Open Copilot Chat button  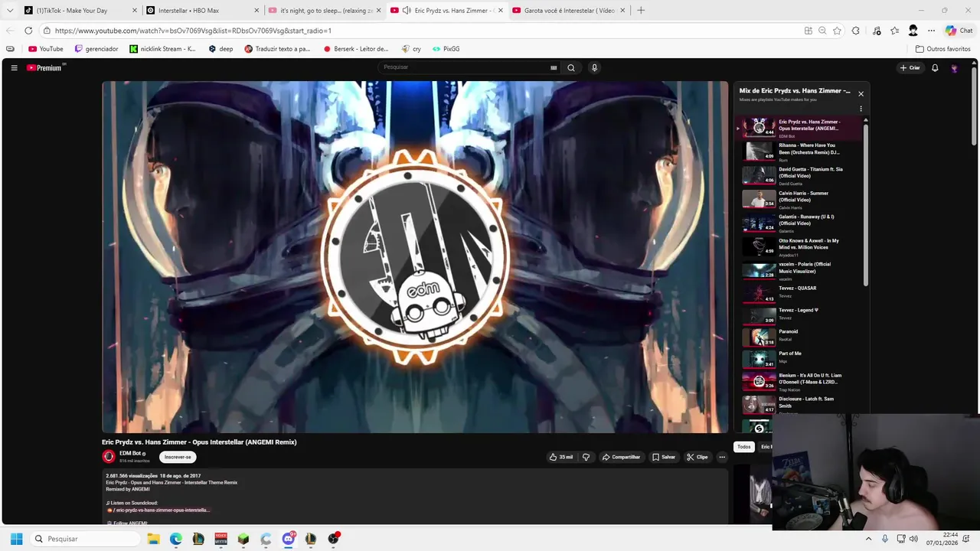pyautogui.click(x=959, y=31)
